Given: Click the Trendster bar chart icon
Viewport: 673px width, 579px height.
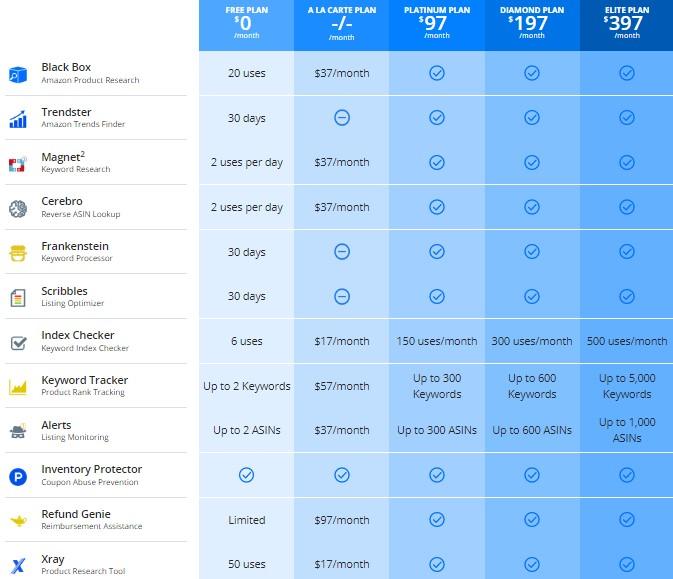Looking at the screenshot, I should click(x=18, y=119).
